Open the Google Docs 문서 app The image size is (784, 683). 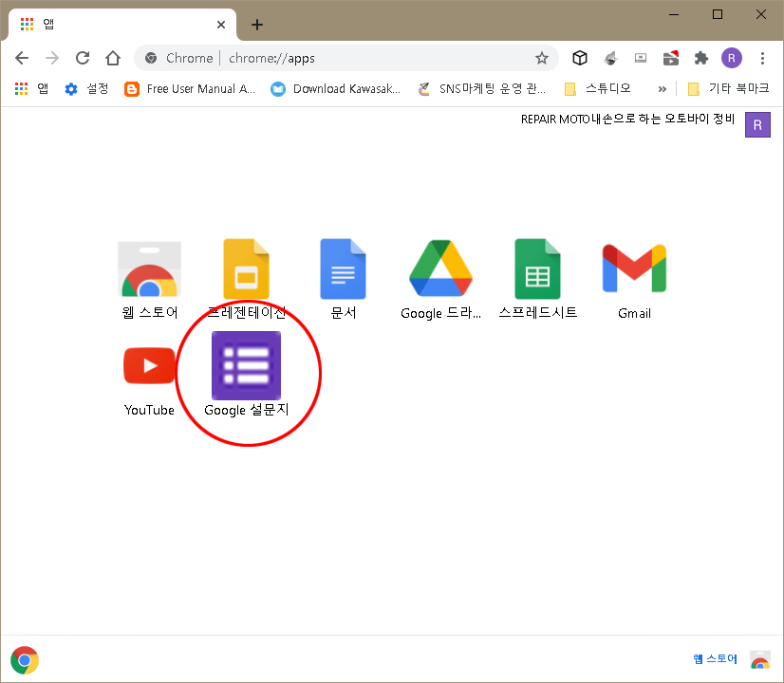[x=343, y=269]
